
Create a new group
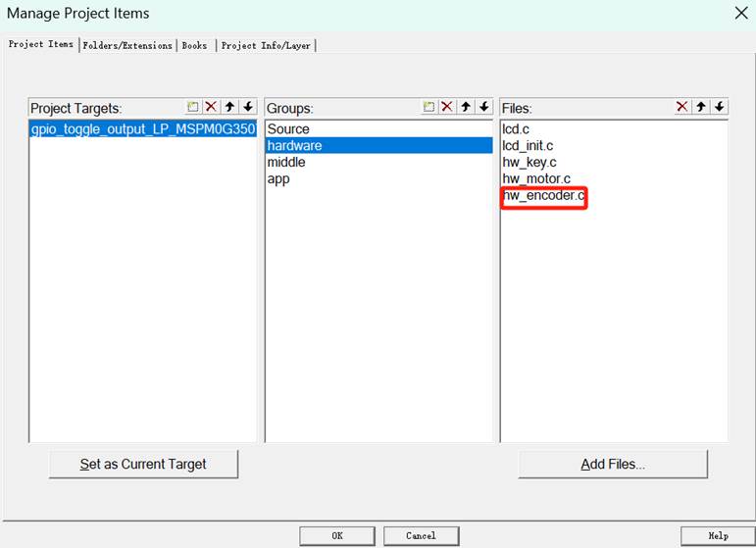point(428,107)
